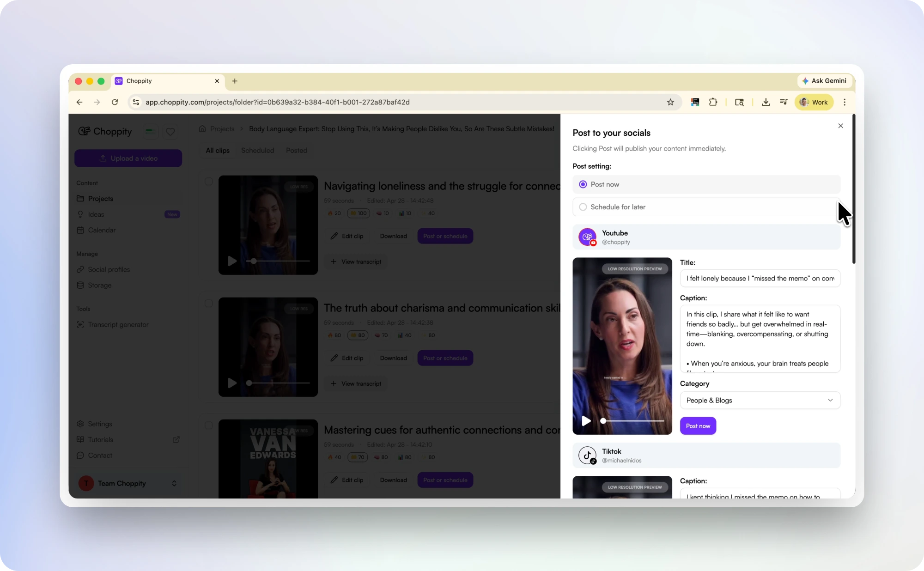Play the Navigating loneliness clip preview

232,261
